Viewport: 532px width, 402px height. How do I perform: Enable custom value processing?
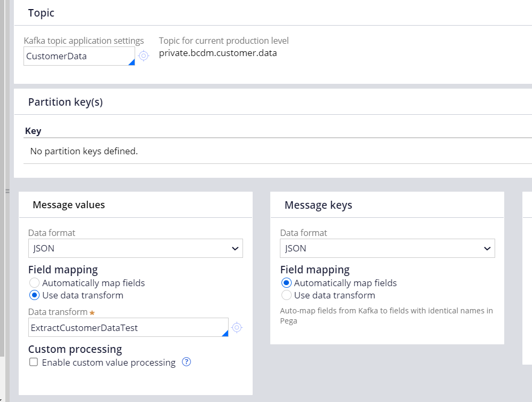click(34, 362)
